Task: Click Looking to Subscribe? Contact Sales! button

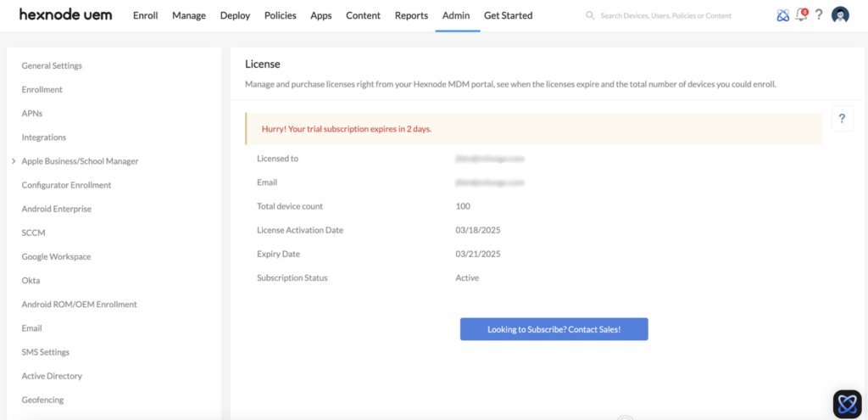Action: (554, 329)
